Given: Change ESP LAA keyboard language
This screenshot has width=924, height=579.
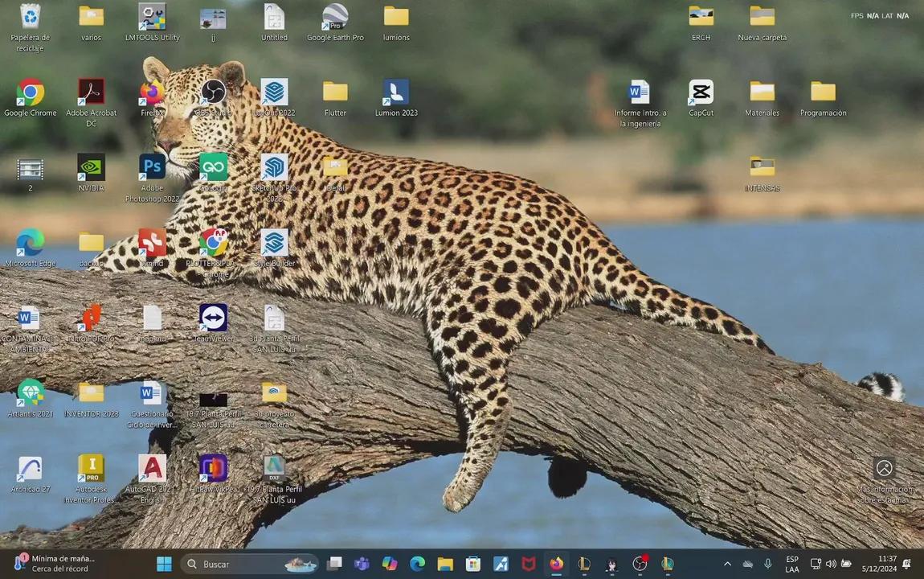Looking at the screenshot, I should [x=792, y=565].
